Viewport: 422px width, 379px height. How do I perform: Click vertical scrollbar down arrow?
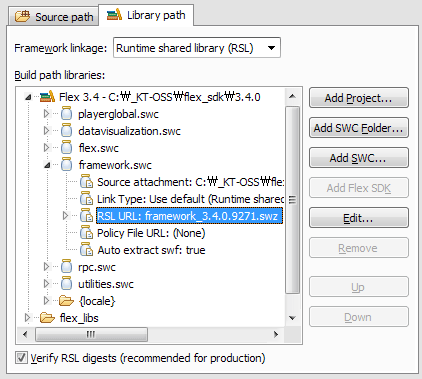(x=292, y=318)
